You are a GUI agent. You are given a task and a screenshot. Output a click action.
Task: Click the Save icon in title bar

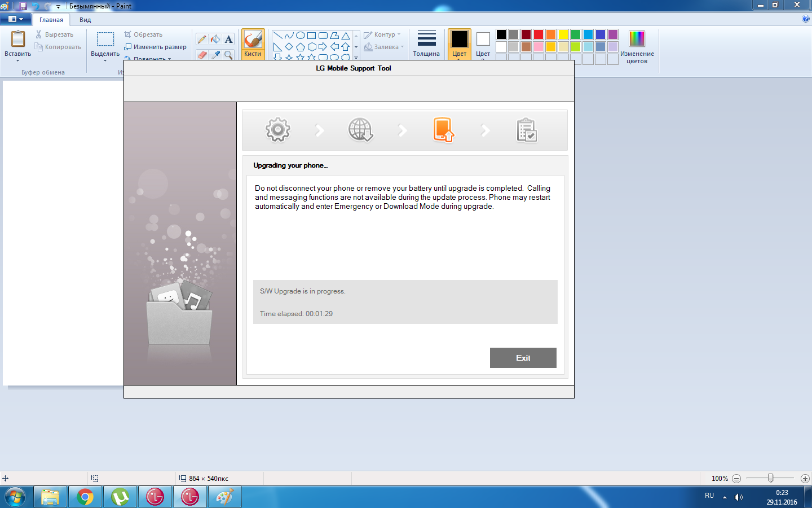(x=23, y=6)
